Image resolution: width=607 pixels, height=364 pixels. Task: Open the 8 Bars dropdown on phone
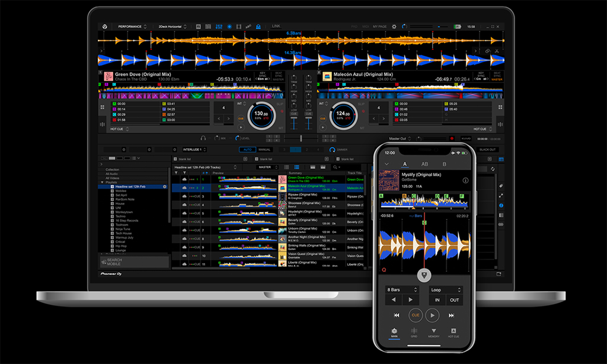402,290
